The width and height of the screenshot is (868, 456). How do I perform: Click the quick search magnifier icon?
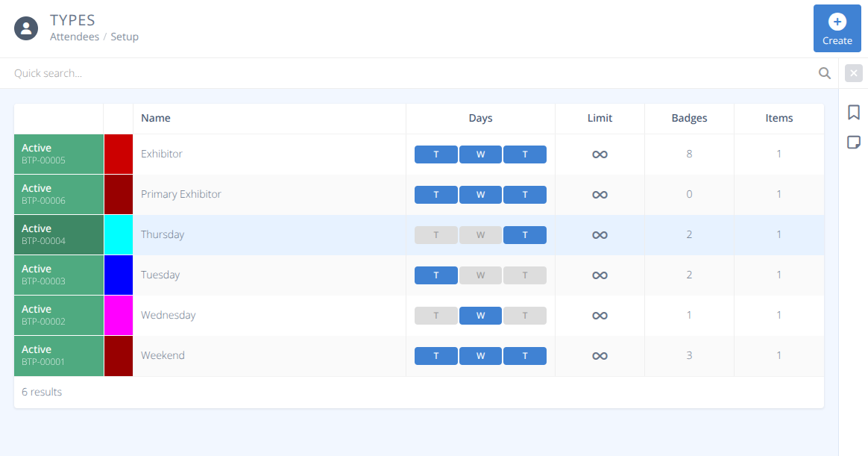coord(824,72)
